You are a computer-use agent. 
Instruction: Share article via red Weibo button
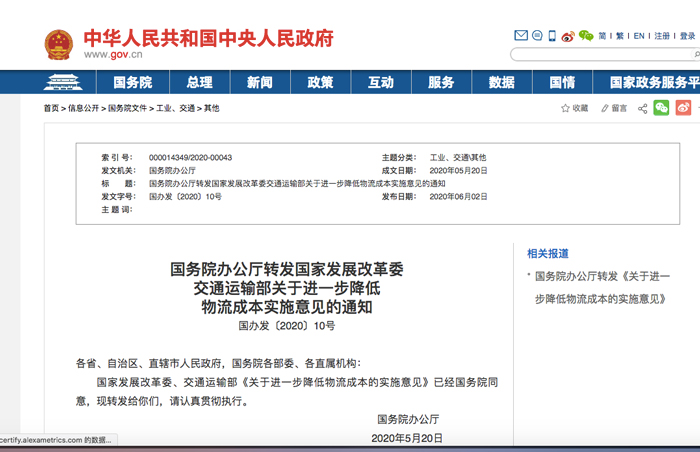pyautogui.click(x=684, y=108)
